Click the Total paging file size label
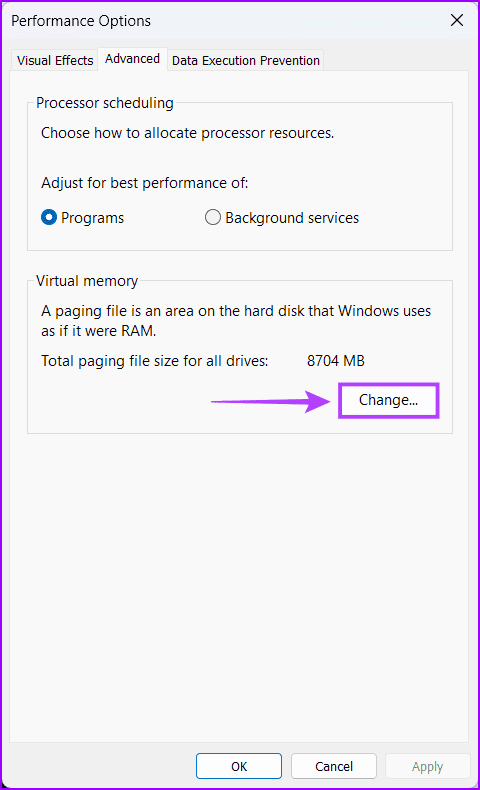The height and width of the screenshot is (790, 480). tap(155, 361)
